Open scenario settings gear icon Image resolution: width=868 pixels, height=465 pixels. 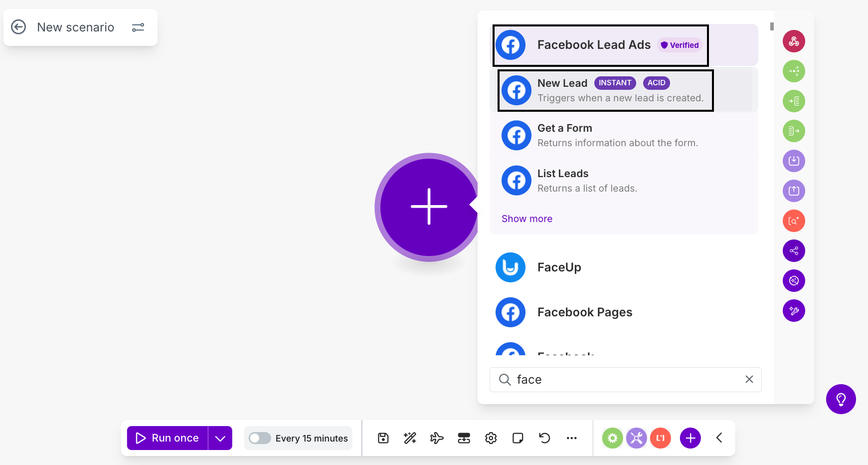coord(491,438)
